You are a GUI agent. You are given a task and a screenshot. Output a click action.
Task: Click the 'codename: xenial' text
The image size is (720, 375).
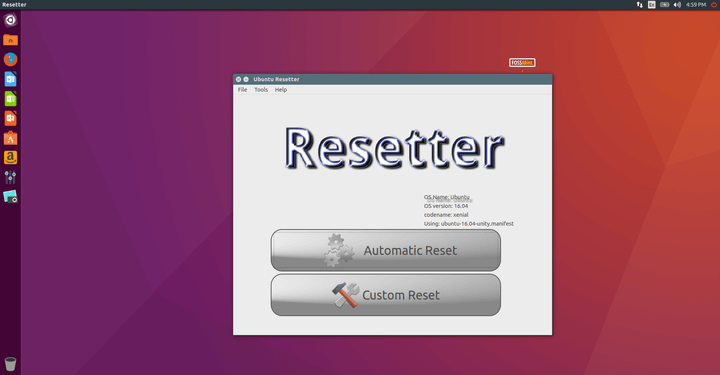point(446,215)
